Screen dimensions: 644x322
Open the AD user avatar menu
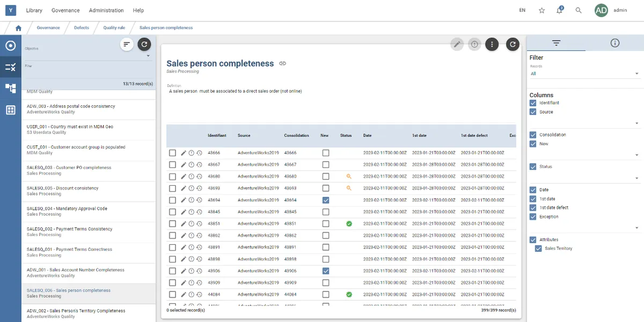[x=601, y=10]
